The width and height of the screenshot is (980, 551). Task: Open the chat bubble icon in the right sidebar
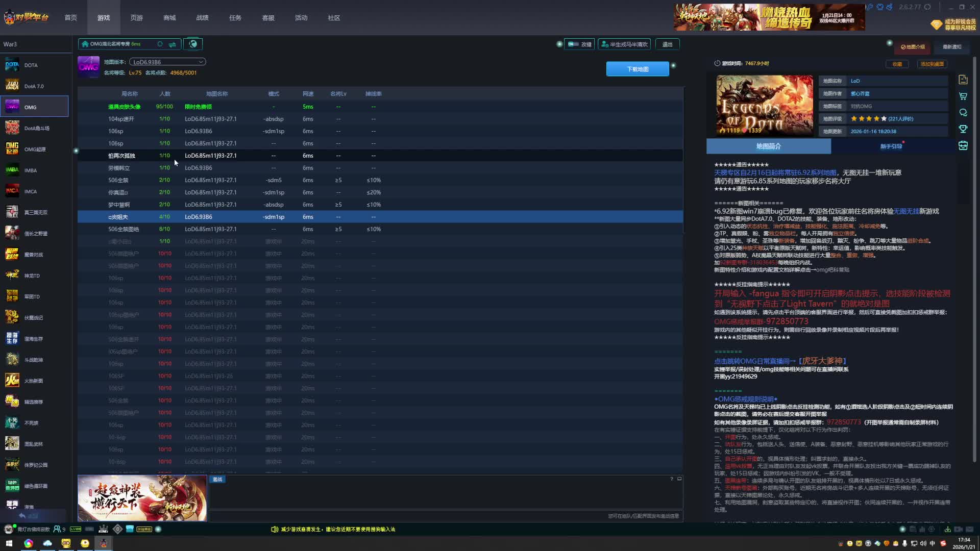[963, 113]
